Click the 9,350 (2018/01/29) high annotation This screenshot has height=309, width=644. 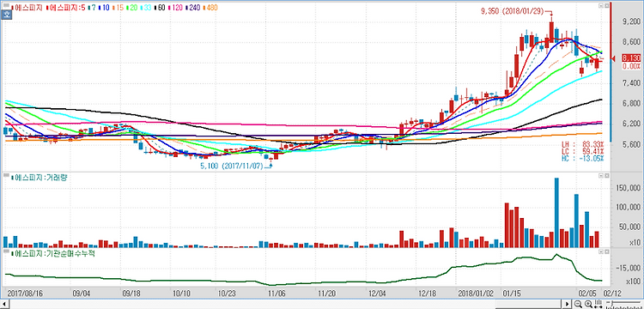513,11
